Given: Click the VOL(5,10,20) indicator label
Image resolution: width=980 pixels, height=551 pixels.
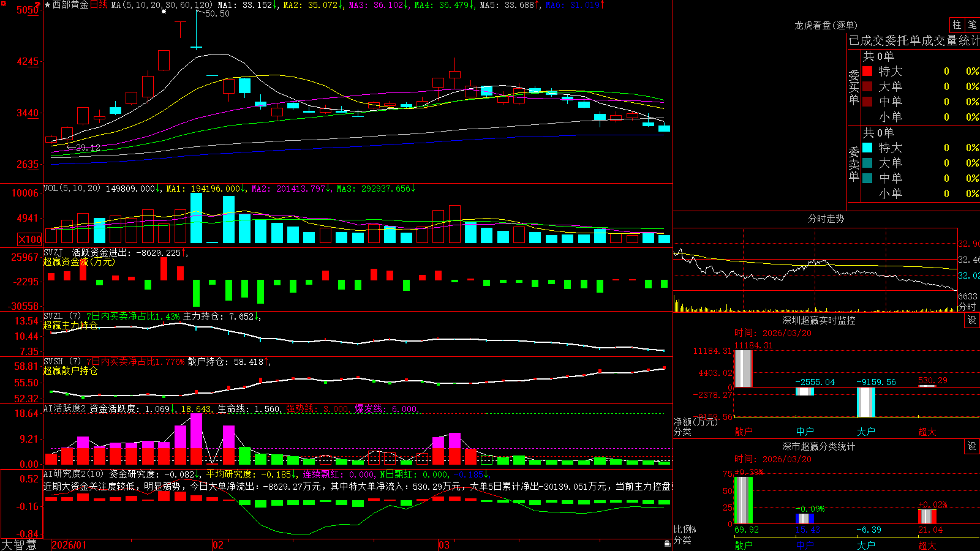Looking at the screenshot, I should 72,189.
